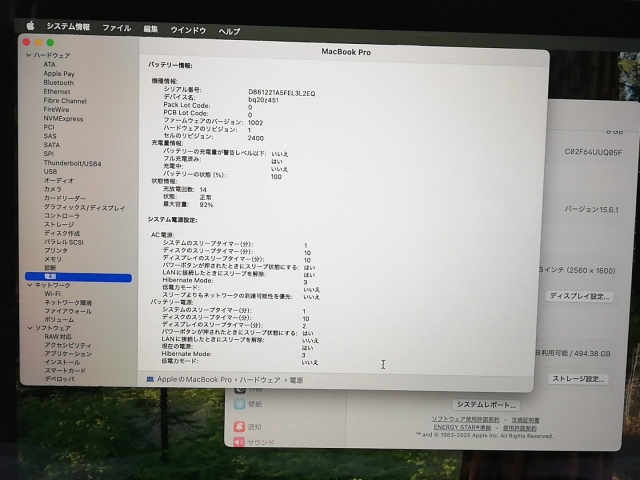Image resolution: width=640 pixels, height=480 pixels.
Task: Open ソフトウェア使用許諾契約 link
Action: click(x=465, y=419)
